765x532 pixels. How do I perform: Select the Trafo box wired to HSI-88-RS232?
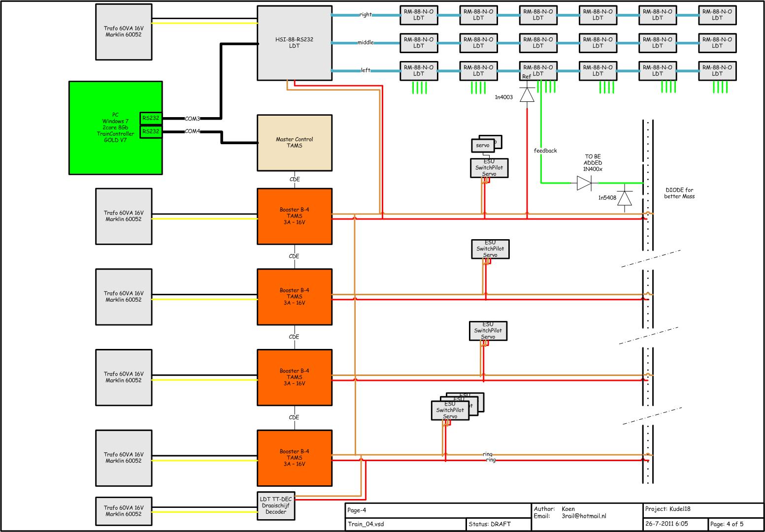tap(123, 32)
